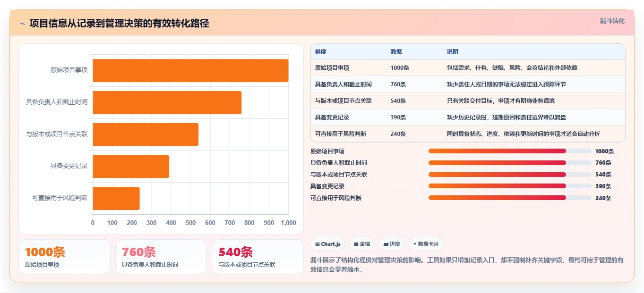Click the 可直接用于风险判断 bar in the chart
The height and width of the screenshot is (293, 644).
tap(116, 198)
